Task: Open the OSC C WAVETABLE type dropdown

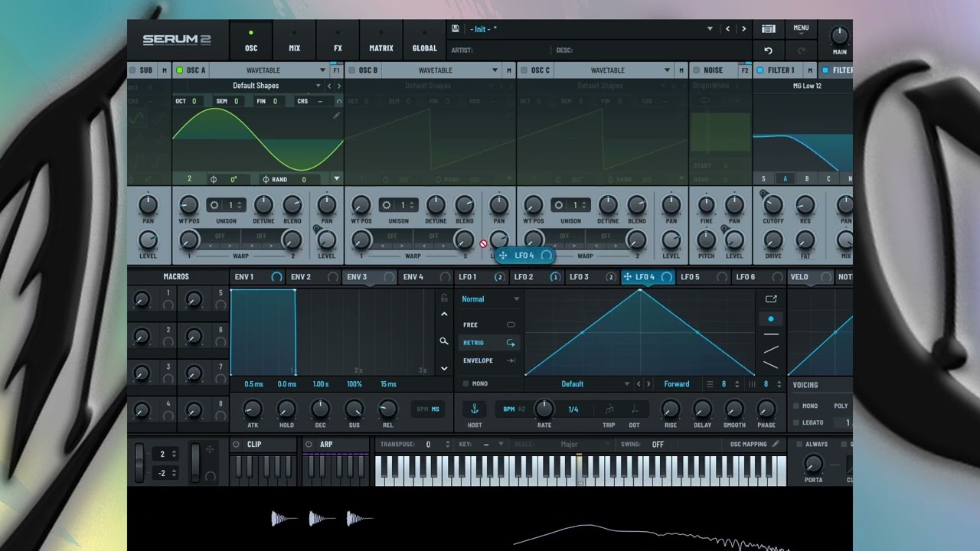Action: click(x=667, y=70)
